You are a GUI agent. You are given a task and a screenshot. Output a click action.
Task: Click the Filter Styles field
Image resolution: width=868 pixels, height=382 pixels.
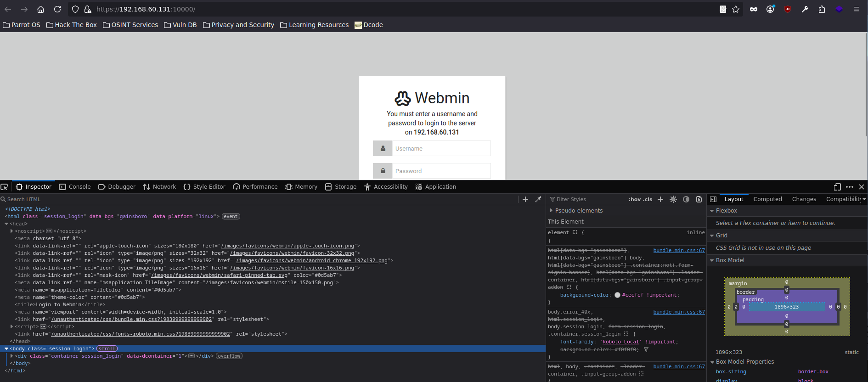pos(587,199)
